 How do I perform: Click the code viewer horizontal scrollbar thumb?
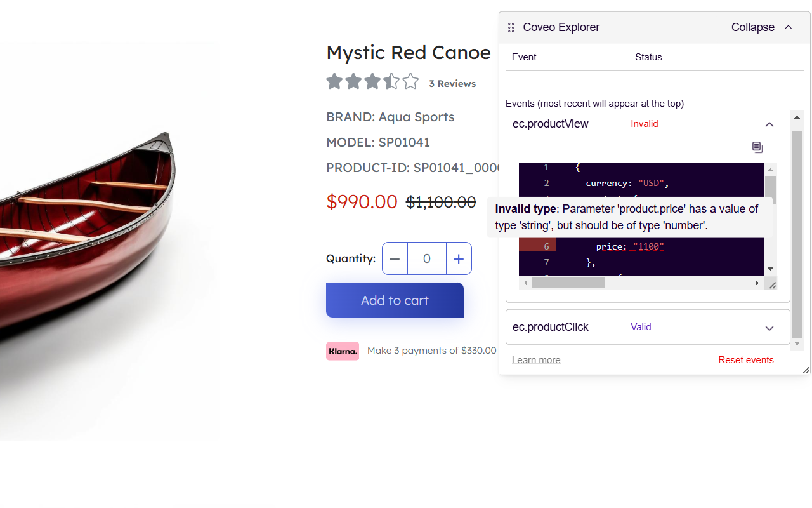568,283
